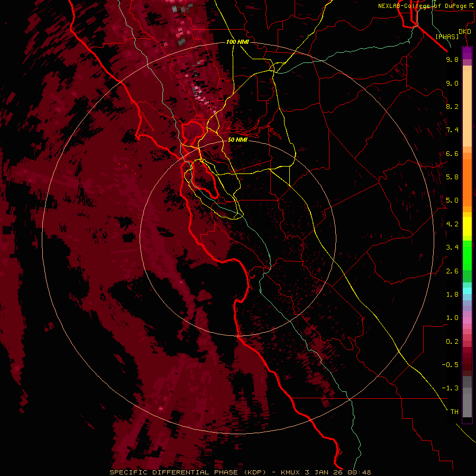Select the light peach band of the color bar

467,108
